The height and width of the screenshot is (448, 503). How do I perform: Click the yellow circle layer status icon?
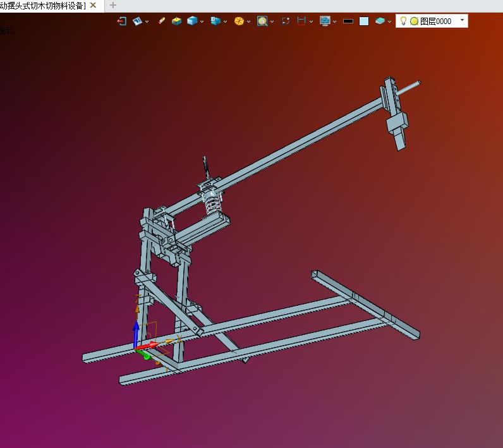[414, 21]
